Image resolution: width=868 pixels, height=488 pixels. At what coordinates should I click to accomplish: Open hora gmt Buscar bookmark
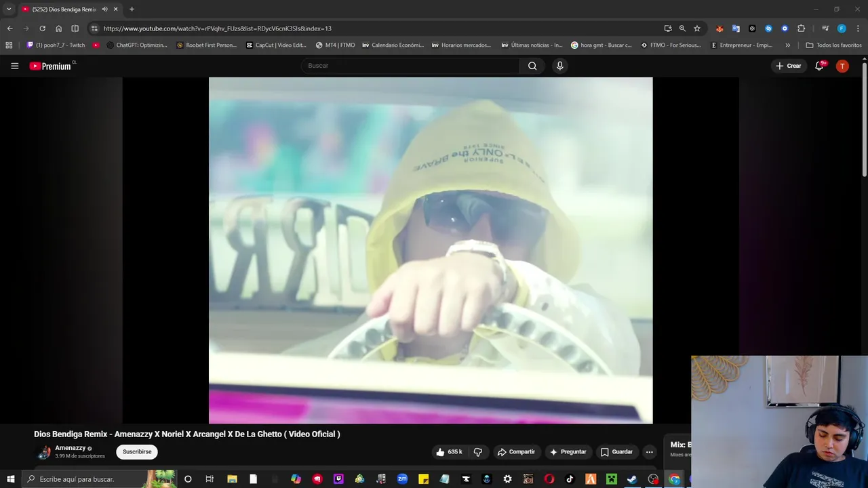click(x=601, y=45)
